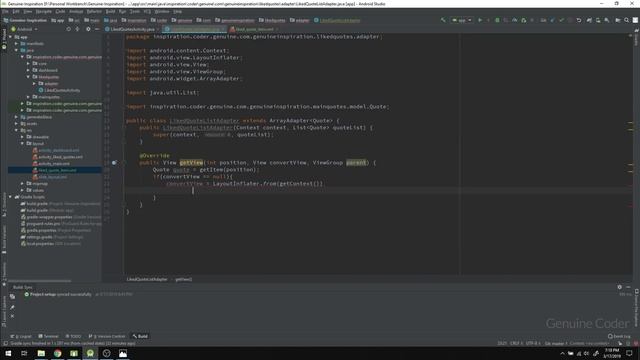Click the scroll from source target icon

[x=69, y=29]
